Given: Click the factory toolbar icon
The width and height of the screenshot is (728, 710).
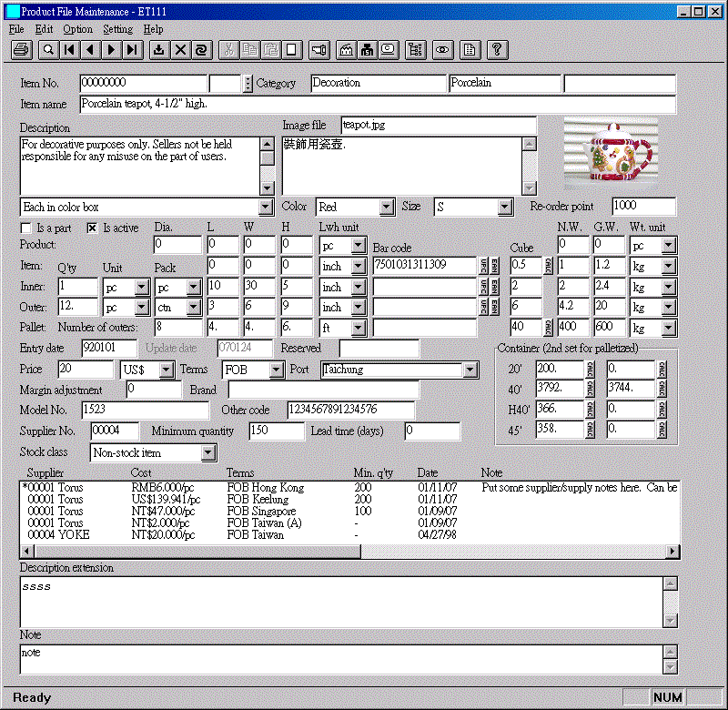Looking at the screenshot, I should pos(346,50).
